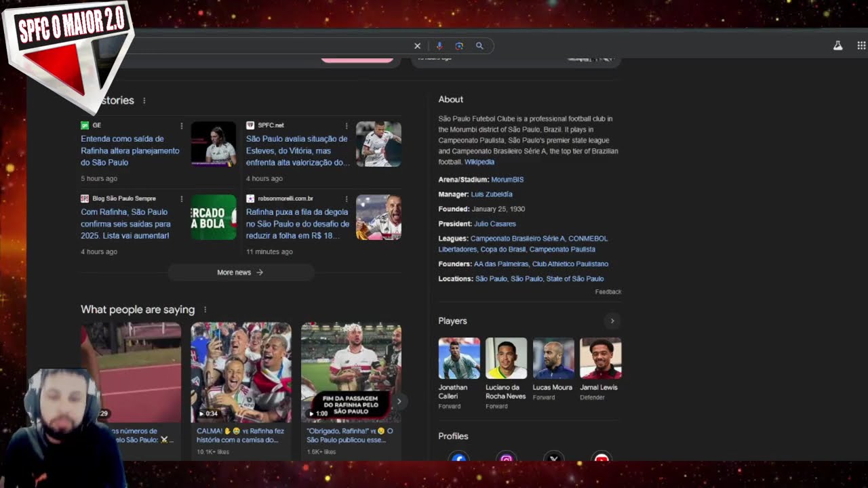This screenshot has width=868, height=488.
Task: Play the 1:00 'Obrigado, Rafinha!' video
Action: 351,373
